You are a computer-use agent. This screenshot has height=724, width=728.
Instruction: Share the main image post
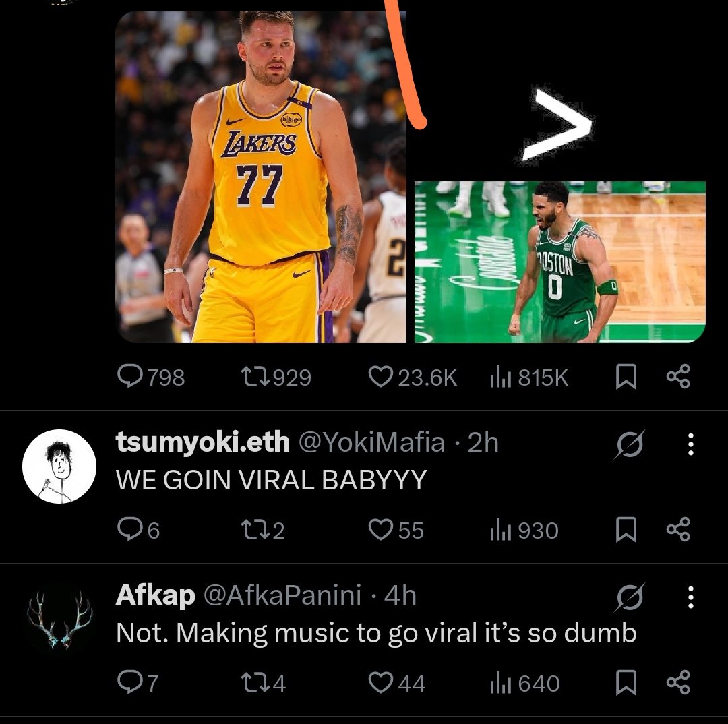678,377
